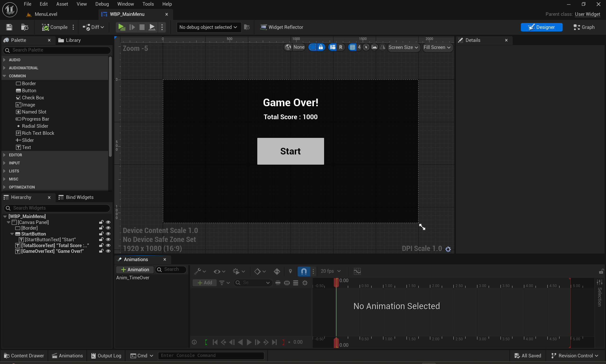Click the DPI Scale settings gear
606x364 pixels.
click(x=448, y=249)
